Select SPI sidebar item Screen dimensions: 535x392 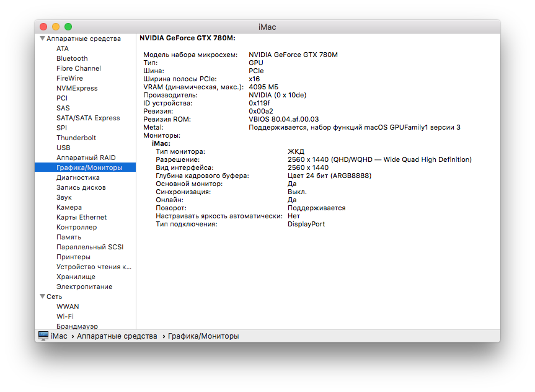click(61, 128)
